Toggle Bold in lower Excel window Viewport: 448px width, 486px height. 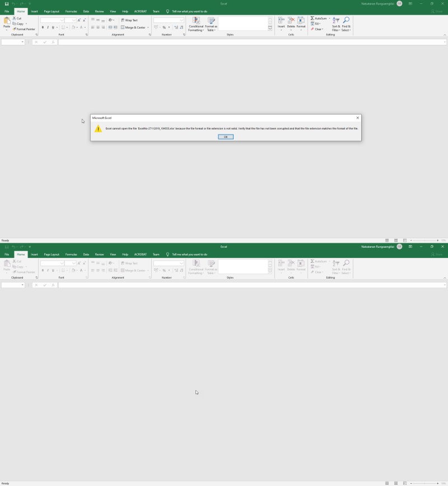pos(43,270)
